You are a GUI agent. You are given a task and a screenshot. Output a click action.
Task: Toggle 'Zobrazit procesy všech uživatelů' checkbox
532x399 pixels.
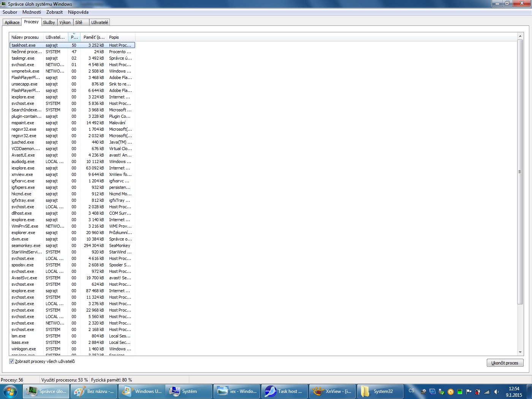coord(11,361)
